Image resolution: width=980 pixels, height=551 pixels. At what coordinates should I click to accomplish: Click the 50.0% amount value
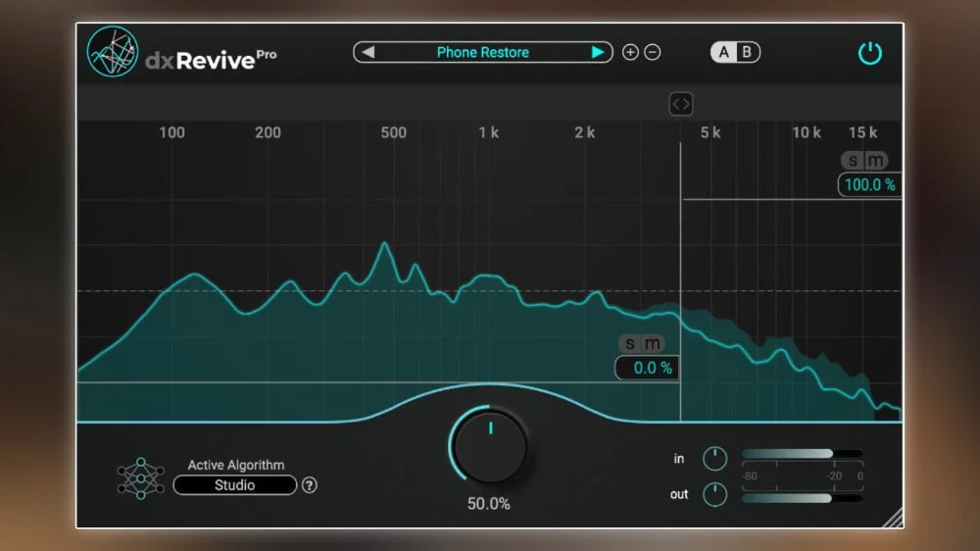click(x=489, y=504)
